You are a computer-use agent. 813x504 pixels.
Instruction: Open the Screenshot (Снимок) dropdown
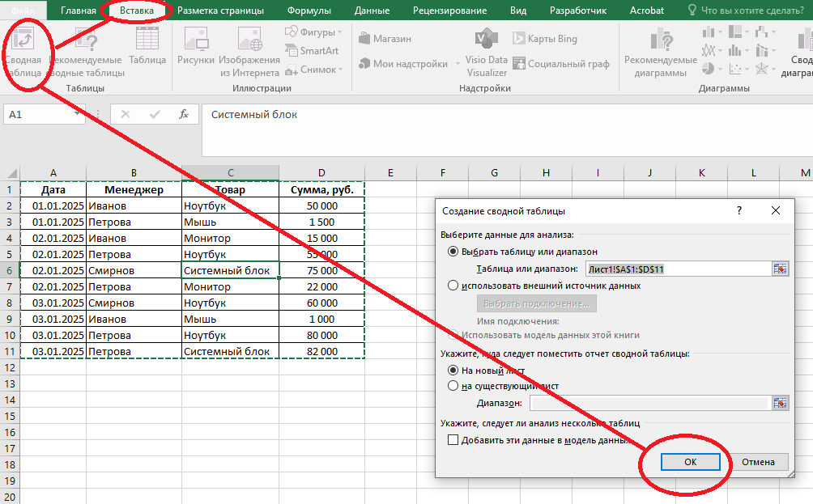pyautogui.click(x=313, y=70)
